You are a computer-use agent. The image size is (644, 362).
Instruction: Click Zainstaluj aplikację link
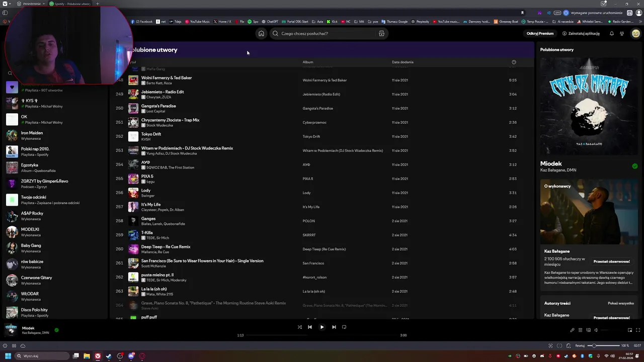click(x=581, y=34)
